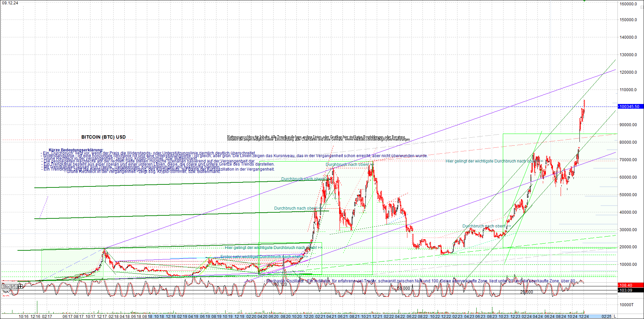Viewport: 644px width, 319px height.
Task: Click the 'Kürze Bedeutungserklärung:' heading
Action: (x=76, y=150)
